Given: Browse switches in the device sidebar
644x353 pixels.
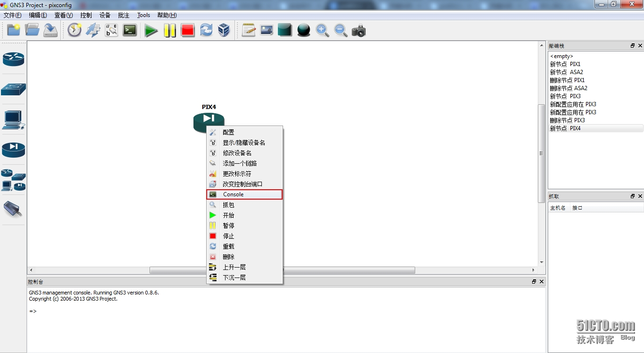Looking at the screenshot, I should coord(13,89).
